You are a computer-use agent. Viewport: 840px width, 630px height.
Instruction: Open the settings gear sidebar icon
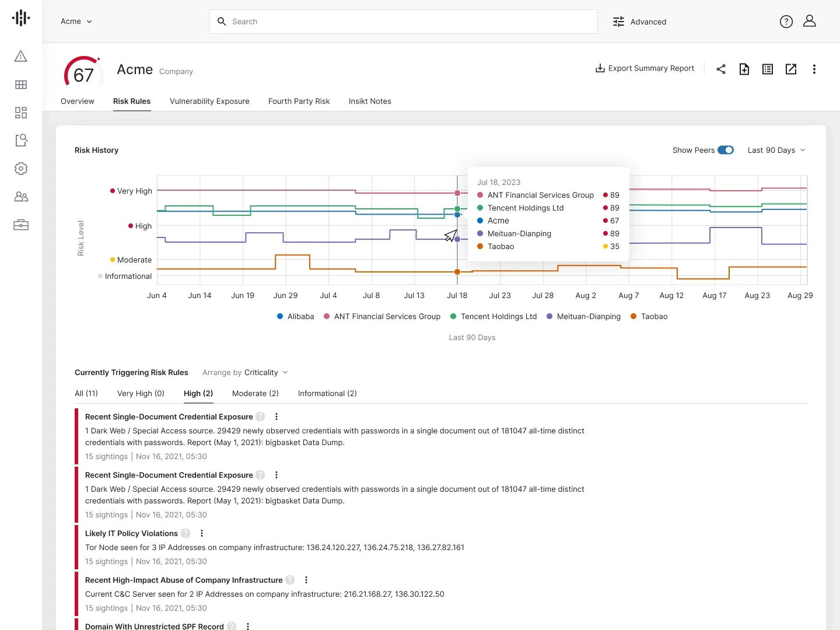pos(21,169)
